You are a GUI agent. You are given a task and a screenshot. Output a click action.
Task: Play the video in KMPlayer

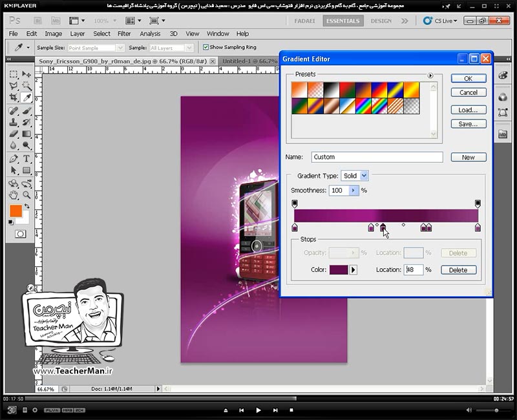[258, 410]
